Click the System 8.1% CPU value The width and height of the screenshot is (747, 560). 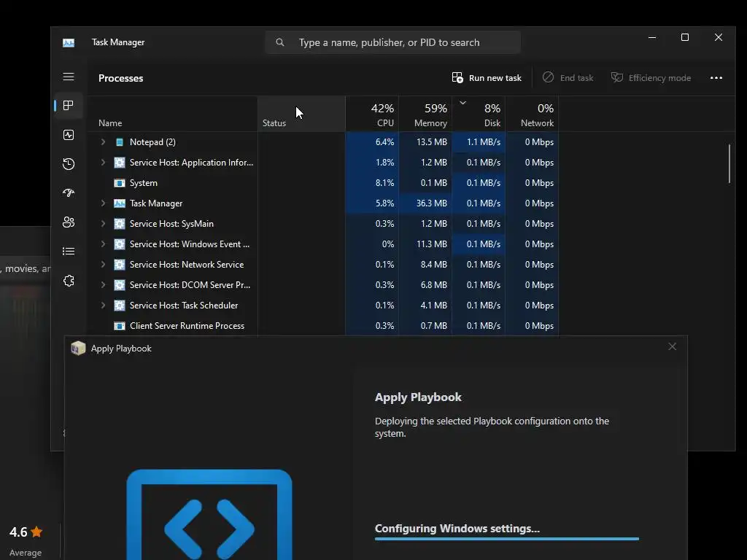coord(384,183)
